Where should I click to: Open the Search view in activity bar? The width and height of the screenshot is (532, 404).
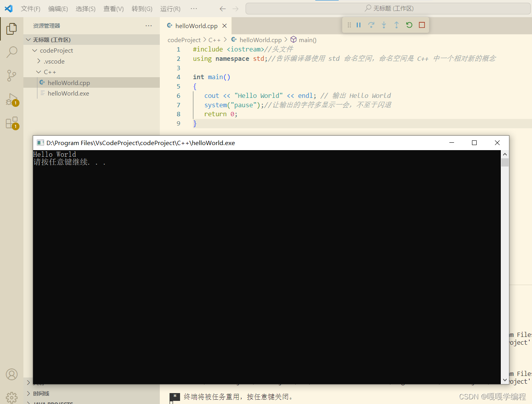[x=12, y=52]
